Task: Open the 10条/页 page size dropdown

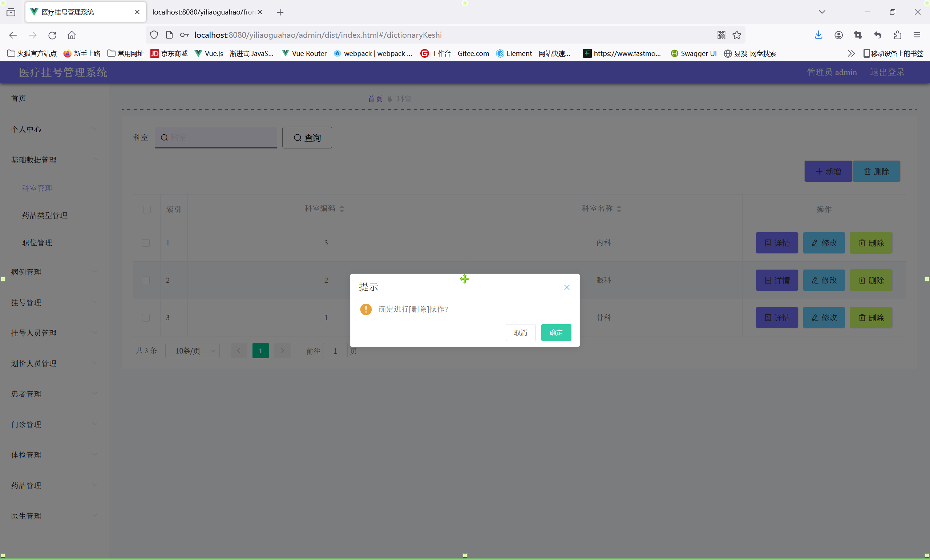Action: [193, 351]
